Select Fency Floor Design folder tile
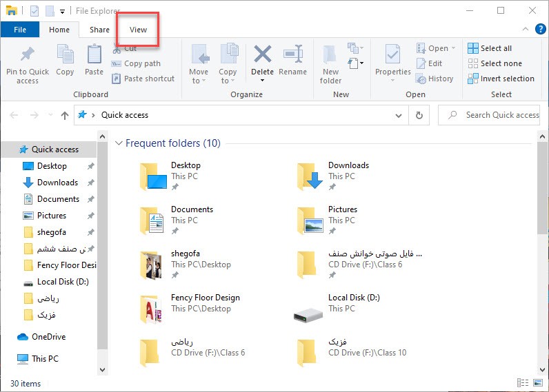This screenshot has height=392, width=549. [189, 308]
